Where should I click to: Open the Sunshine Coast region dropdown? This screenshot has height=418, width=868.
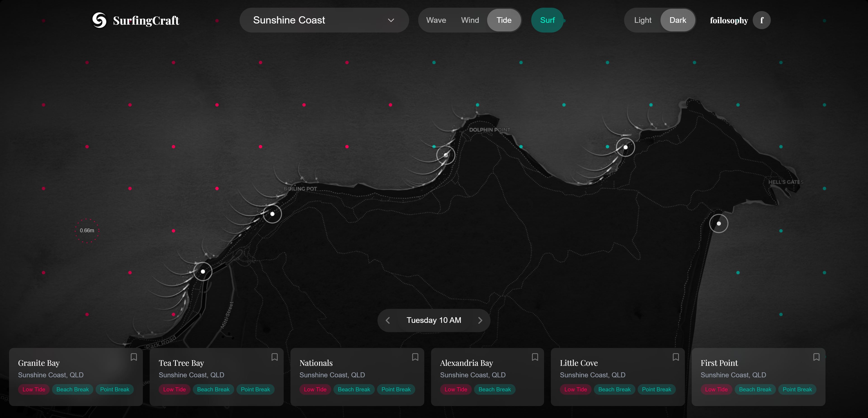click(324, 20)
